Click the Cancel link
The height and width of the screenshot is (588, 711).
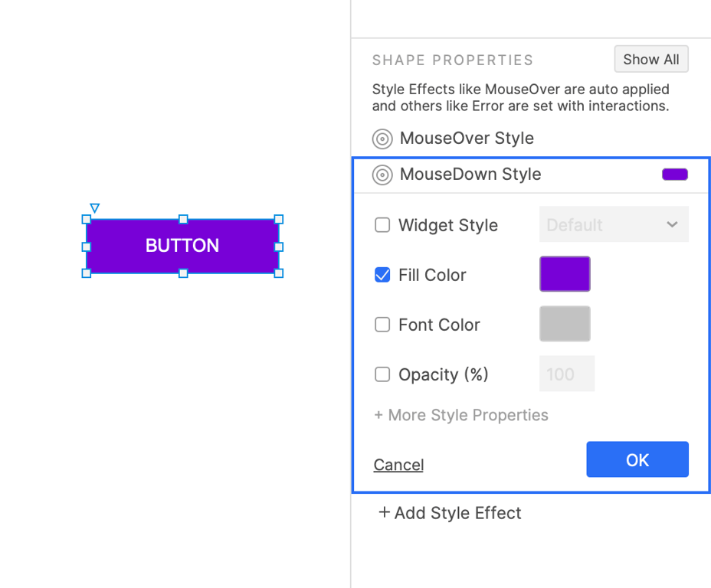click(x=398, y=465)
